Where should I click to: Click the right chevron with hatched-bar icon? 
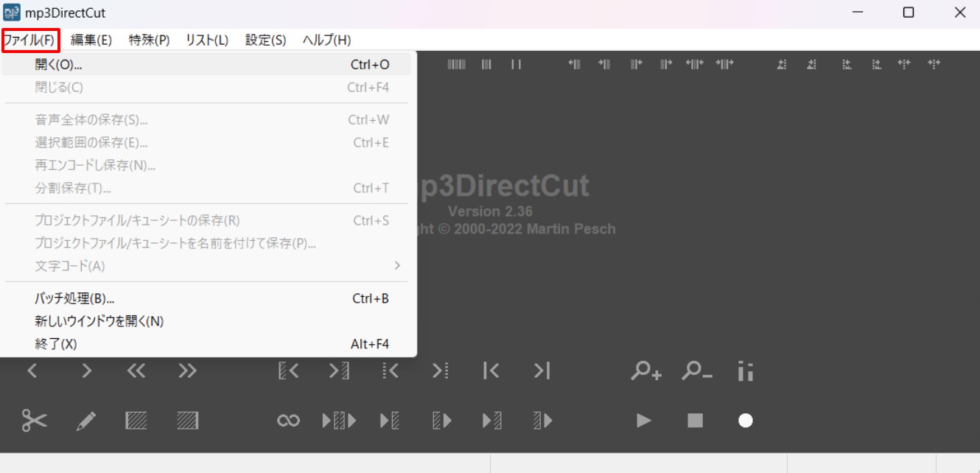click(x=340, y=371)
